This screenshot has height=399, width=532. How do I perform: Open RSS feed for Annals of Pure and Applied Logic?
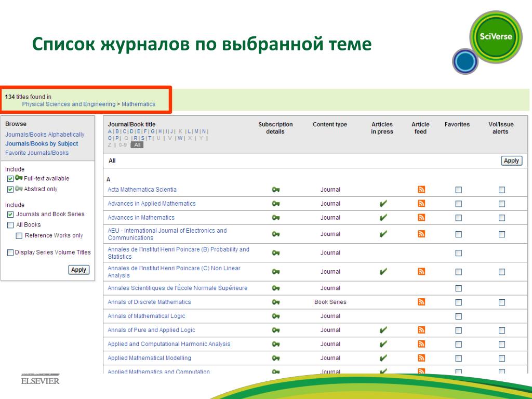click(x=421, y=330)
